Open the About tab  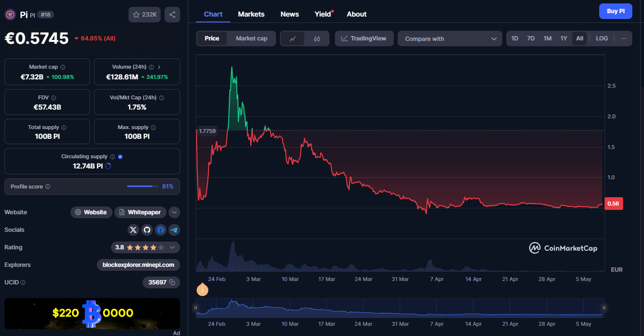pyautogui.click(x=357, y=14)
